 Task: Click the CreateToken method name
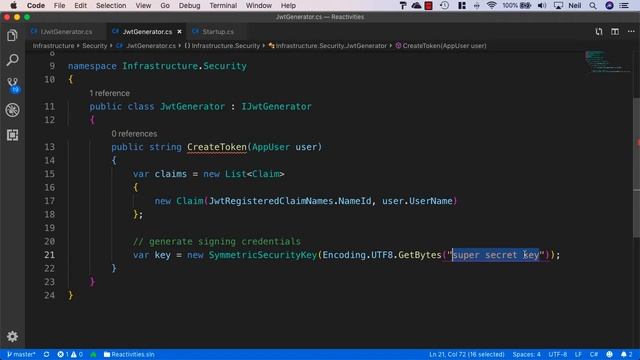click(x=217, y=147)
